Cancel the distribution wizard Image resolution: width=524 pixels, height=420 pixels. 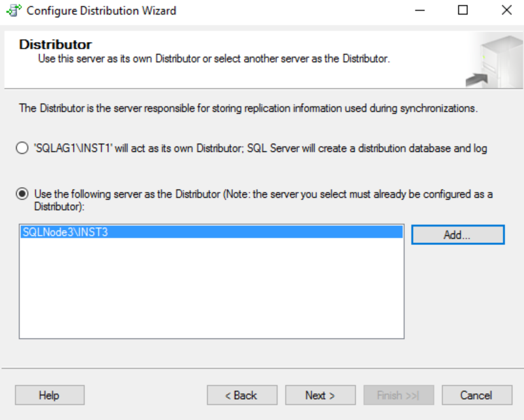[476, 395]
